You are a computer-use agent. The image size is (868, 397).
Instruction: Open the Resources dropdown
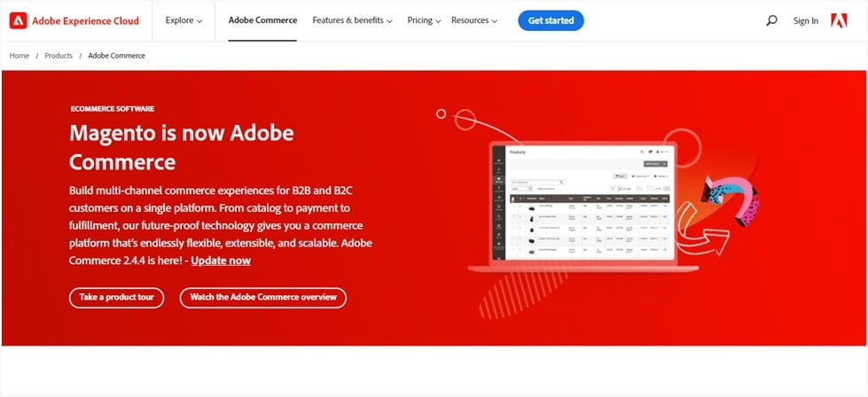pos(473,20)
